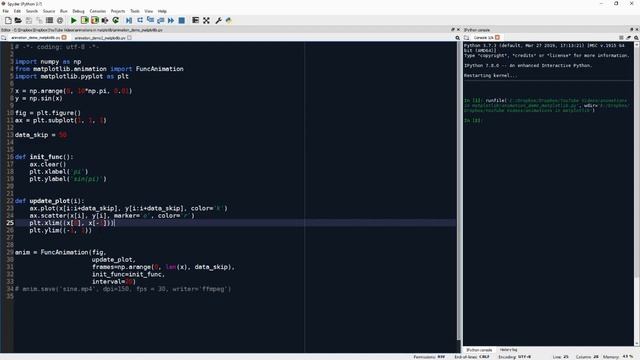Image resolution: width=640 pixels, height=360 pixels.
Task: Undock the editor pane
Action: point(453,30)
